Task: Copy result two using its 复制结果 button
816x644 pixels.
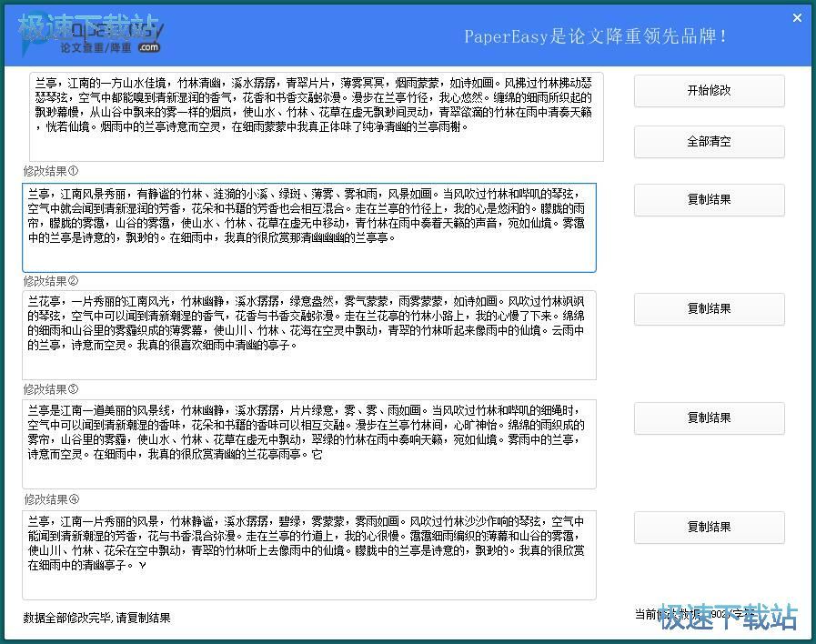Action: click(710, 308)
